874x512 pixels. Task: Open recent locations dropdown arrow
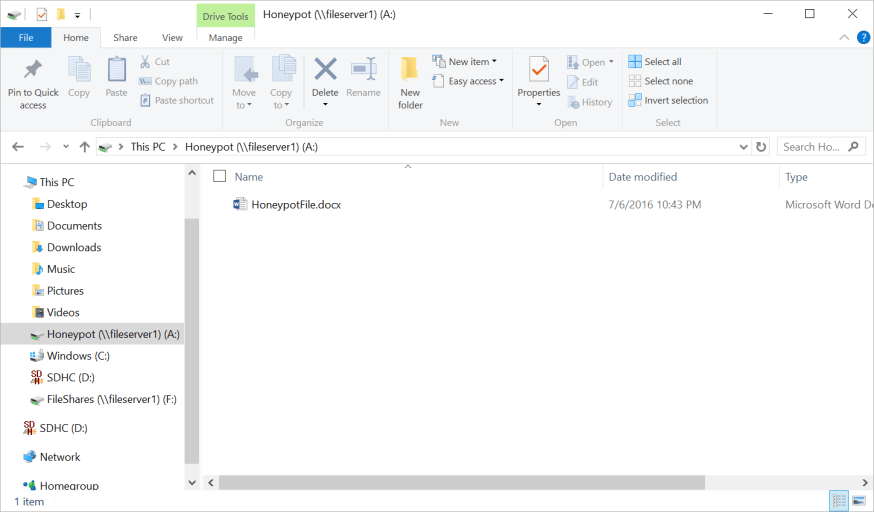point(66,147)
